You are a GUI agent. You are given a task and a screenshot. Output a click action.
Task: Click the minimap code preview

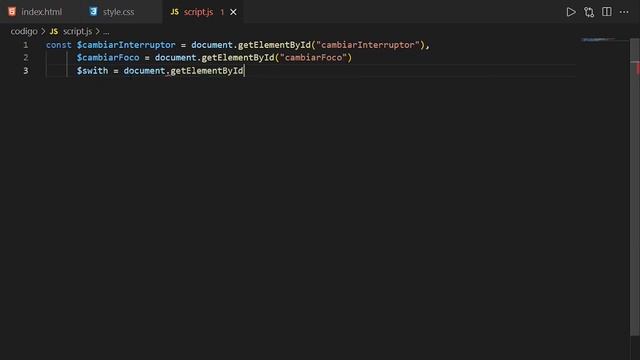(x=598, y=40)
